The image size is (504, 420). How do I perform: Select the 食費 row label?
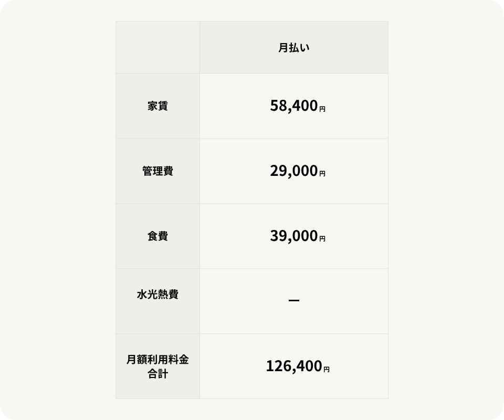click(157, 236)
